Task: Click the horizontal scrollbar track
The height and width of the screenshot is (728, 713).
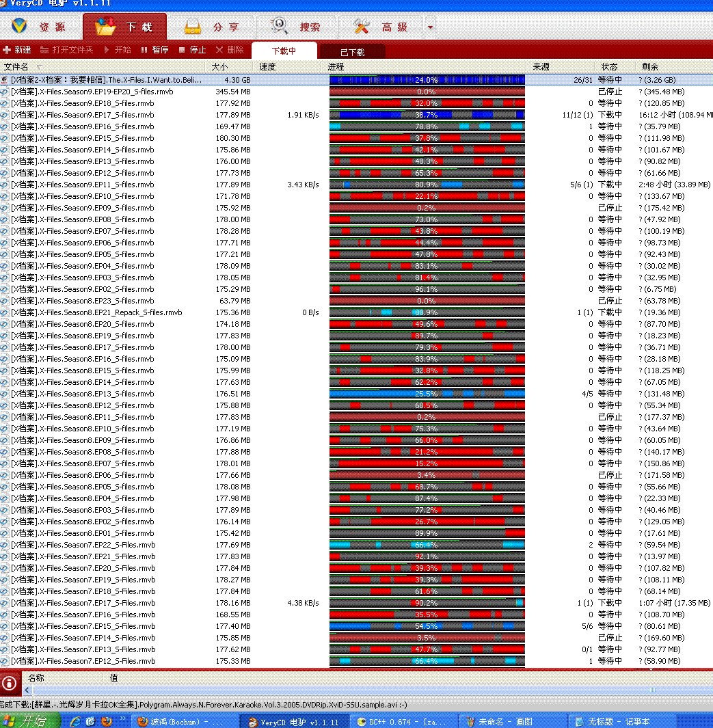Action: pyautogui.click(x=371, y=690)
